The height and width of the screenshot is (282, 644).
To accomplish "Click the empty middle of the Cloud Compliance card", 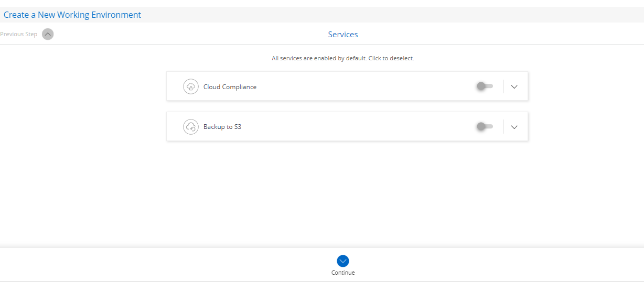I will pos(362,86).
